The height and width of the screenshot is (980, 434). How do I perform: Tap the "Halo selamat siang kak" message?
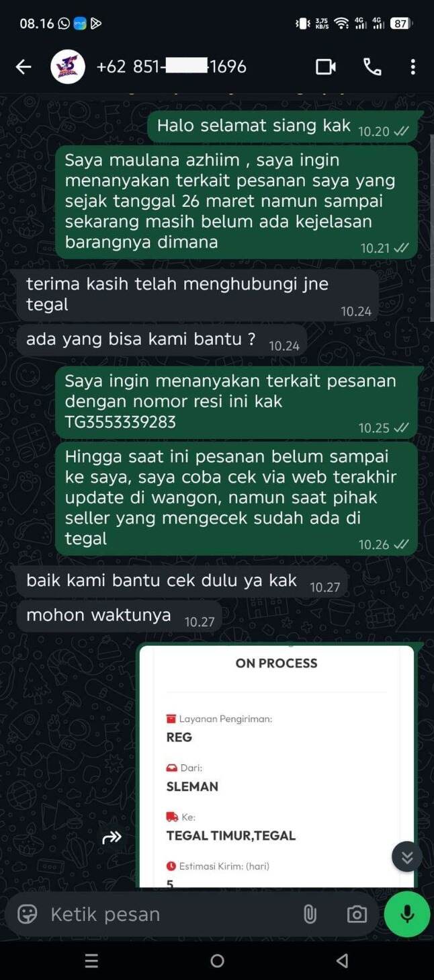(282, 126)
